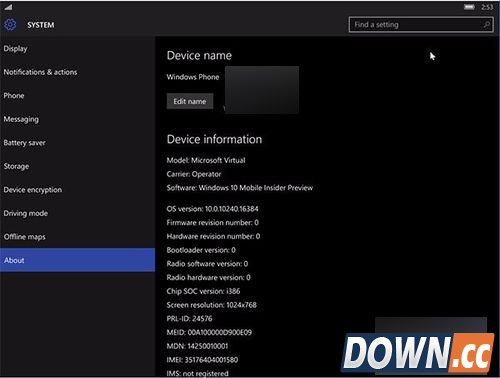
Task: Click the IMEI number line
Action: tap(202, 360)
